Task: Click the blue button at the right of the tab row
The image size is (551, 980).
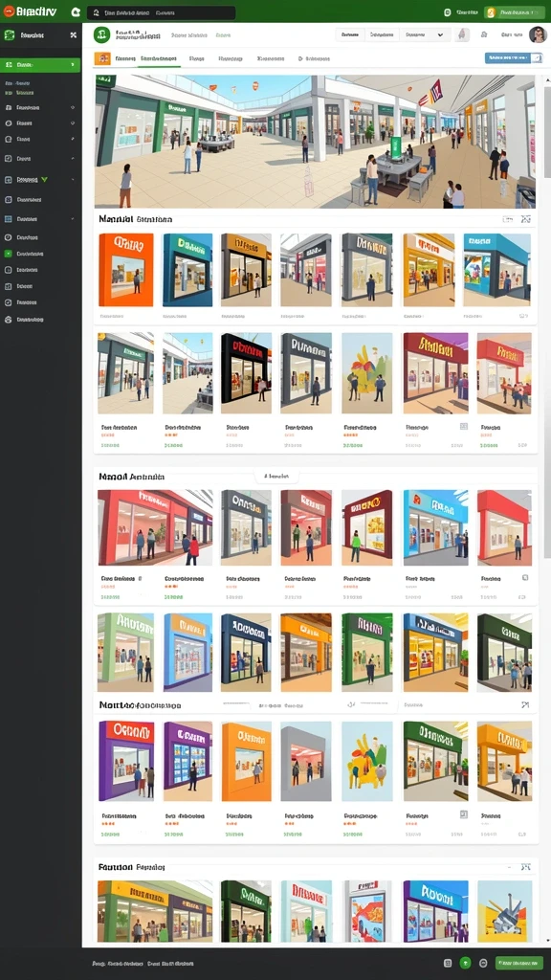Action: click(514, 58)
